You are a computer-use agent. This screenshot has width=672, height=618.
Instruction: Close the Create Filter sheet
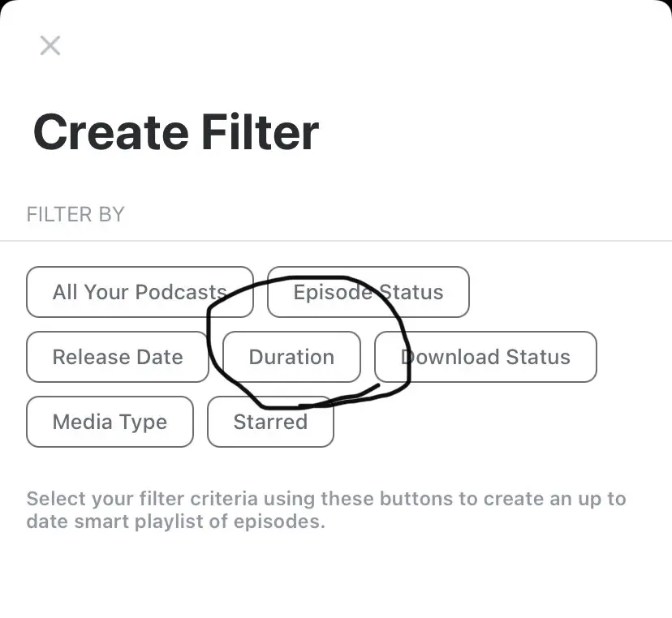(x=50, y=45)
